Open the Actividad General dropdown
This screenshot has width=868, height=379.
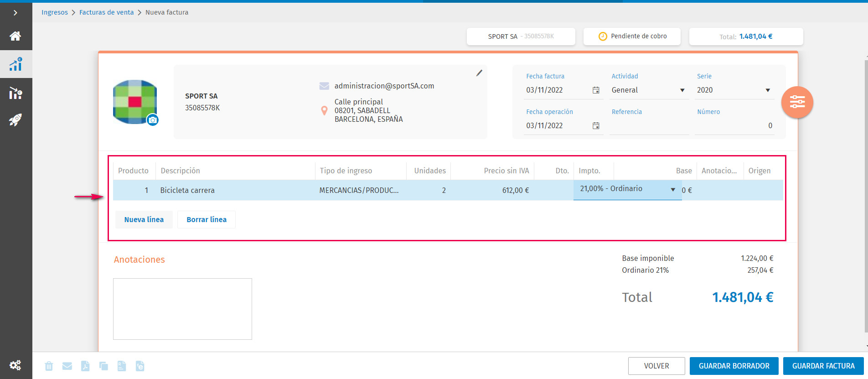(x=648, y=90)
